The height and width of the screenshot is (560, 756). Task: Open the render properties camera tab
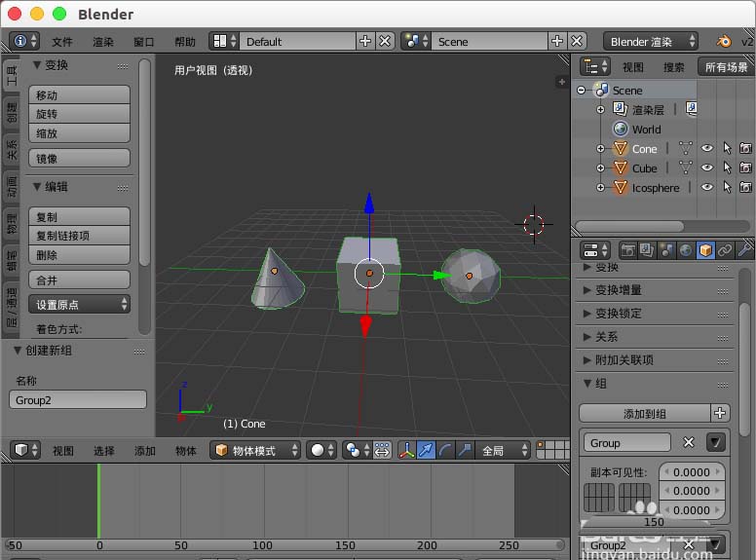[x=627, y=250]
